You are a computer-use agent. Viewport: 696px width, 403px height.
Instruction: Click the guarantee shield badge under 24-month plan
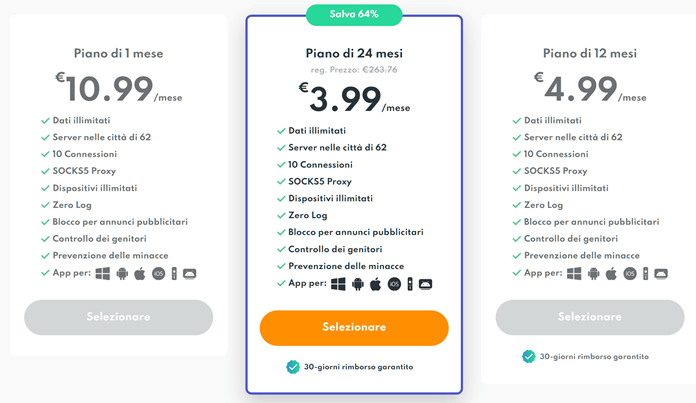tap(293, 367)
